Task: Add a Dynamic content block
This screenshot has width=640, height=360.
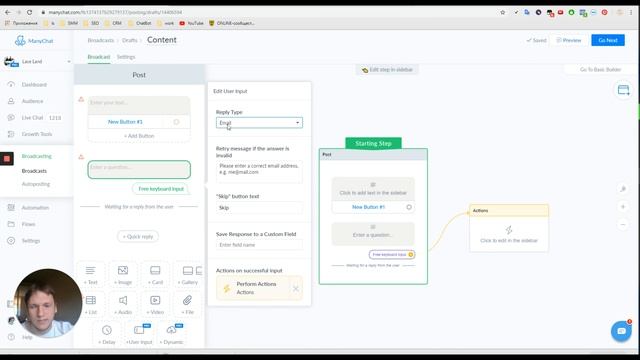Action: pyautogui.click(x=171, y=334)
